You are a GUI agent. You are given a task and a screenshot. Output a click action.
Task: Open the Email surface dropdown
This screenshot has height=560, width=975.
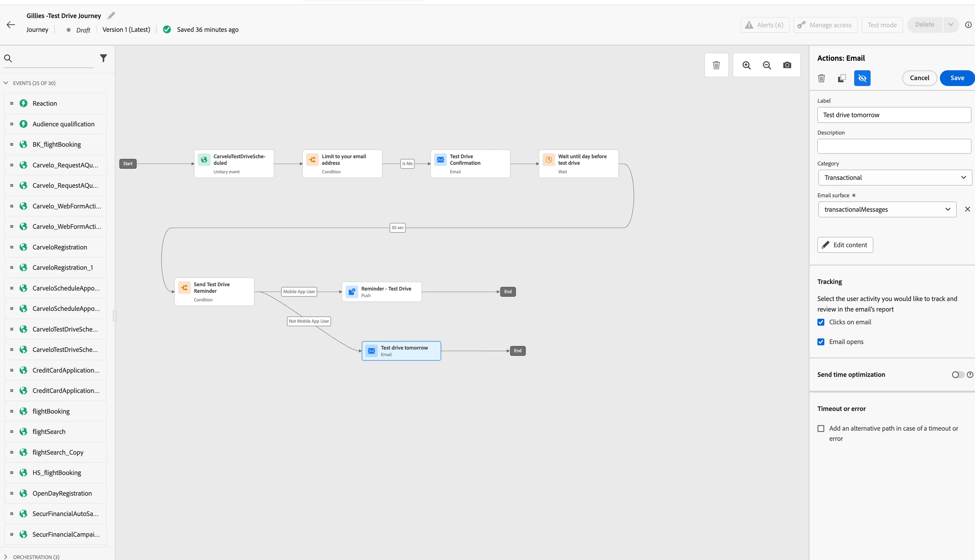(887, 210)
